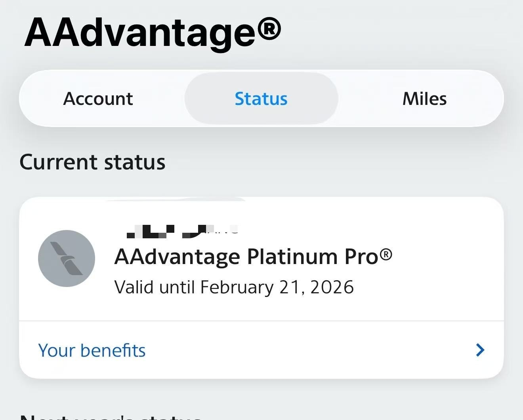
Task: Click the date 2026 in the validity line
Action: tap(332, 287)
